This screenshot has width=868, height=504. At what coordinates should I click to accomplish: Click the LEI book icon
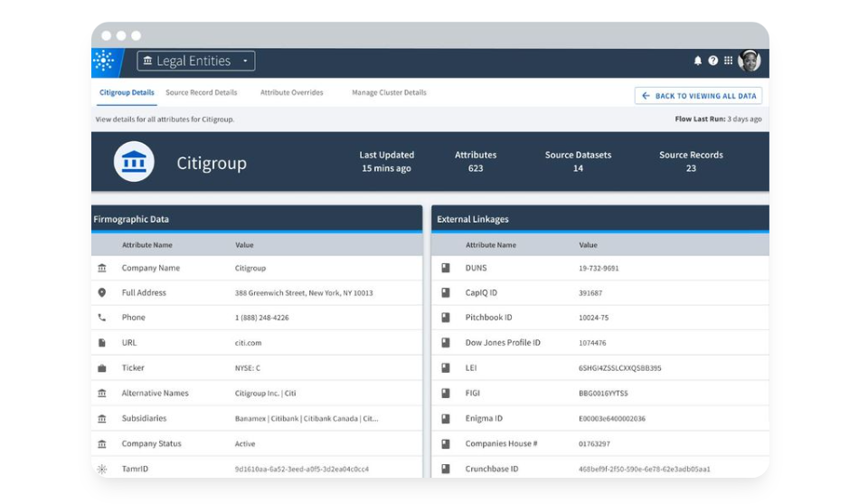pos(446,367)
